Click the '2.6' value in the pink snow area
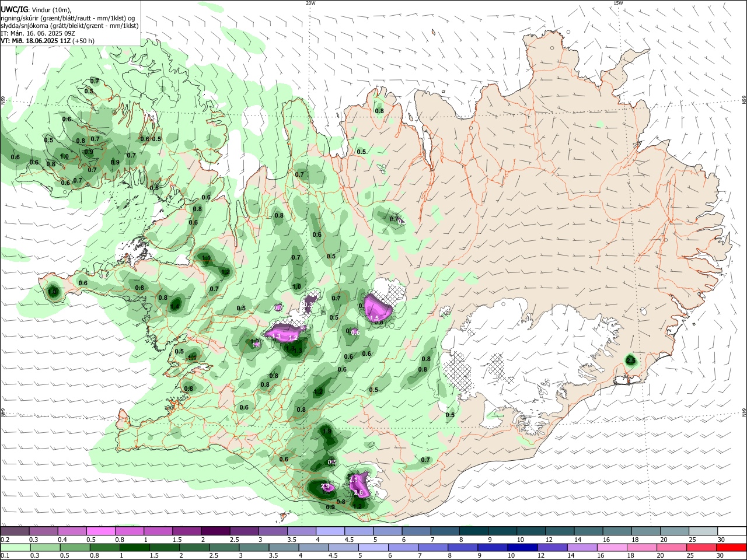Screen dimensions: 747x560 358,493
